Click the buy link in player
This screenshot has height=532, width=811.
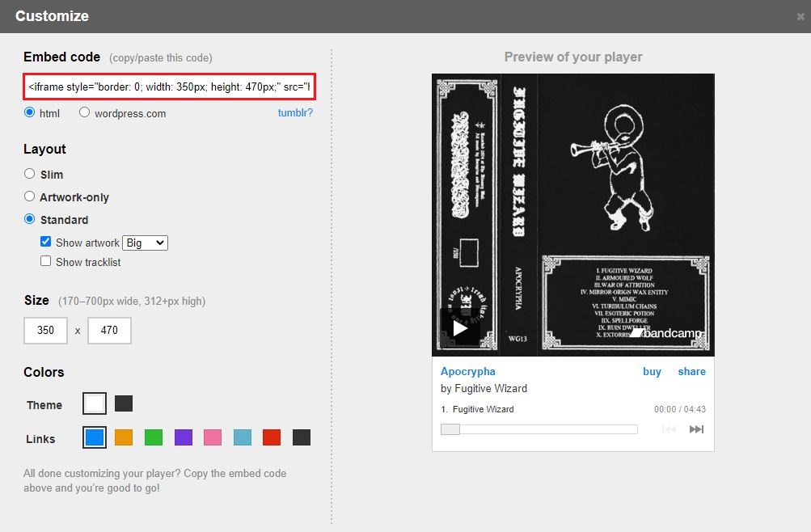(652, 371)
